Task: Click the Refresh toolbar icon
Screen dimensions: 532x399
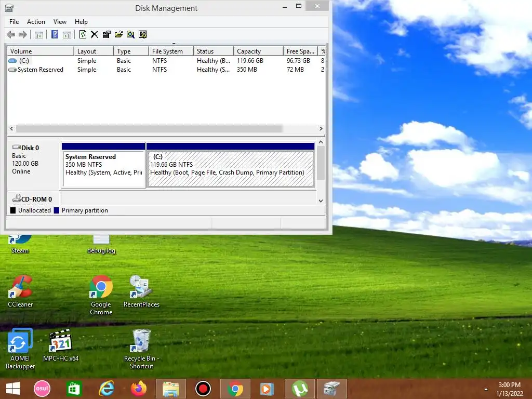Action: [83, 34]
